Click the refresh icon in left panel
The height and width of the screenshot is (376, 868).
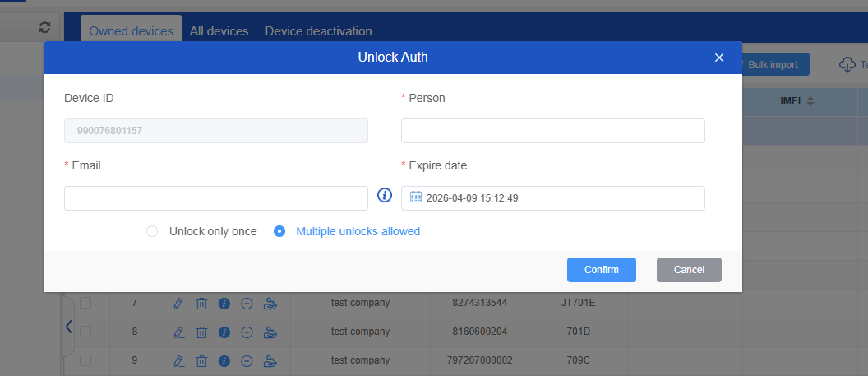pos(44,27)
